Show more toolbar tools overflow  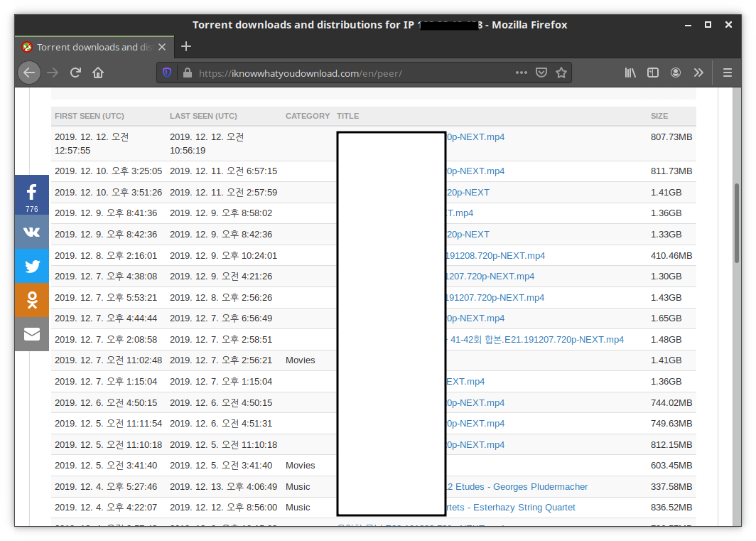[x=698, y=73]
